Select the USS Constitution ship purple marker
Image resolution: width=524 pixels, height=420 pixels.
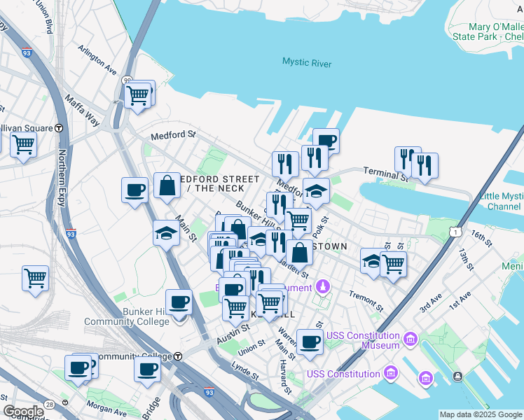coord(391,372)
